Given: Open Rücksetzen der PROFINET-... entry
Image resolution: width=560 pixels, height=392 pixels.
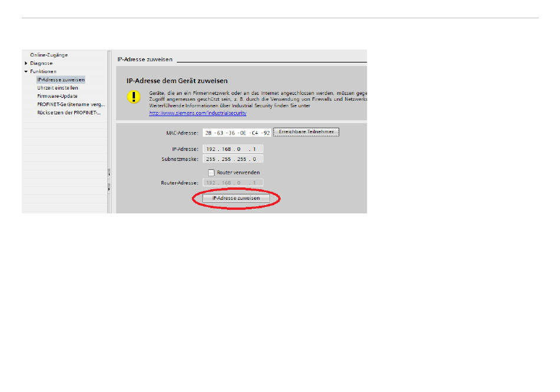Looking at the screenshot, I should tap(69, 113).
